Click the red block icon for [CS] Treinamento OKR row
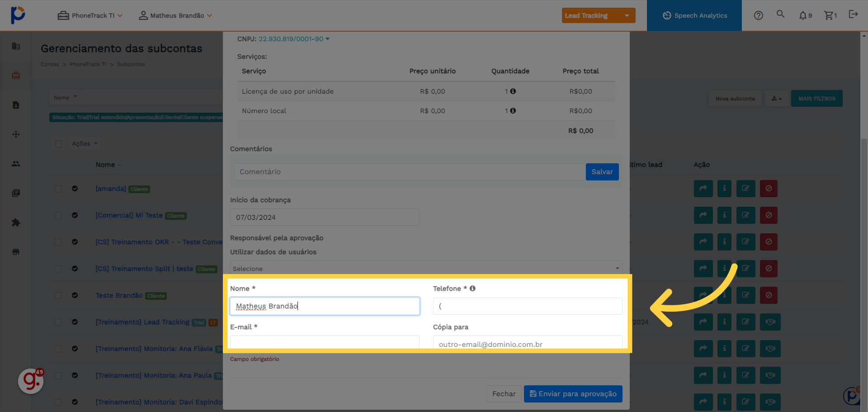Viewport: 868px width, 412px height. 769,242
